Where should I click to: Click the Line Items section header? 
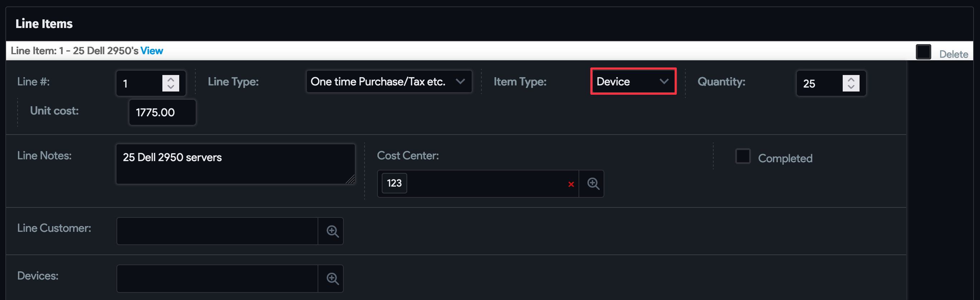(44, 24)
